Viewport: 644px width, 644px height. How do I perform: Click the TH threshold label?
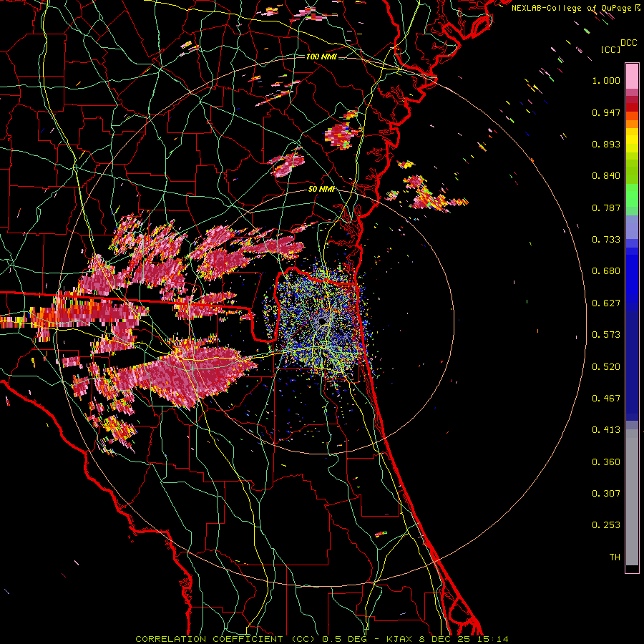615,557
